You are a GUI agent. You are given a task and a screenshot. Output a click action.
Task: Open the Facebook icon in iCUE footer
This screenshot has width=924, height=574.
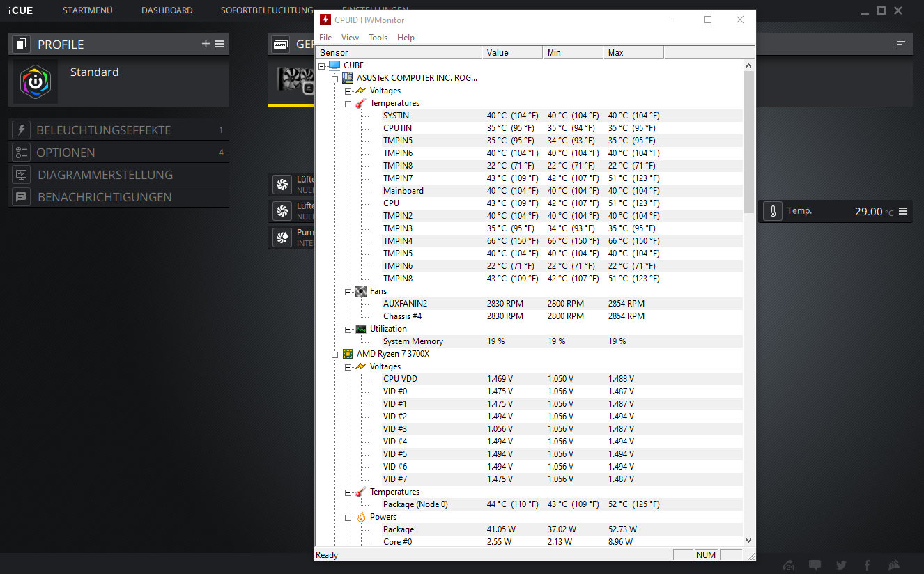(868, 565)
